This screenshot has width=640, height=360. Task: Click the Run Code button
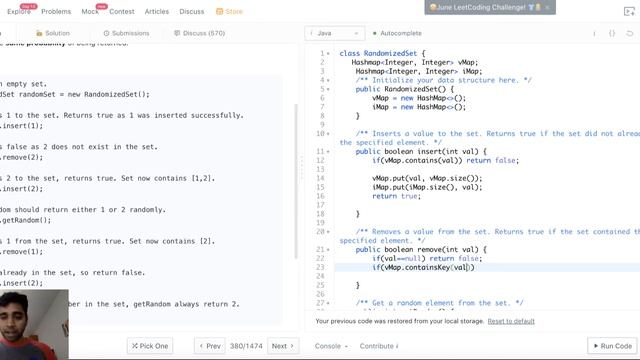(612, 346)
